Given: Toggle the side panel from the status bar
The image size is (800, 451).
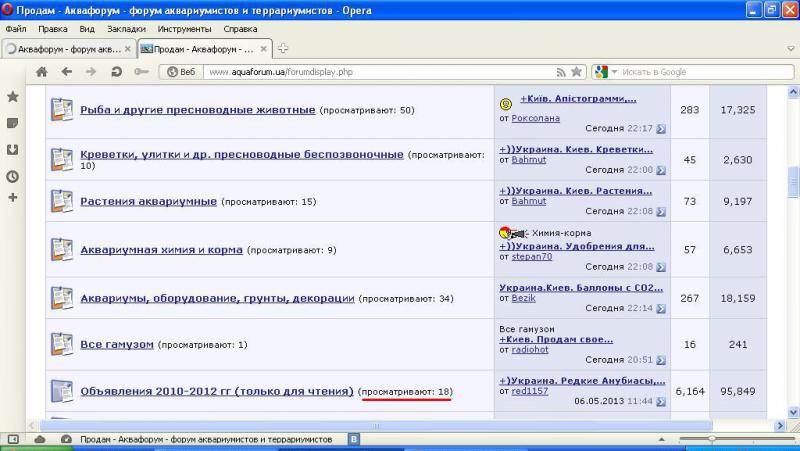Looking at the screenshot, I should point(13,439).
